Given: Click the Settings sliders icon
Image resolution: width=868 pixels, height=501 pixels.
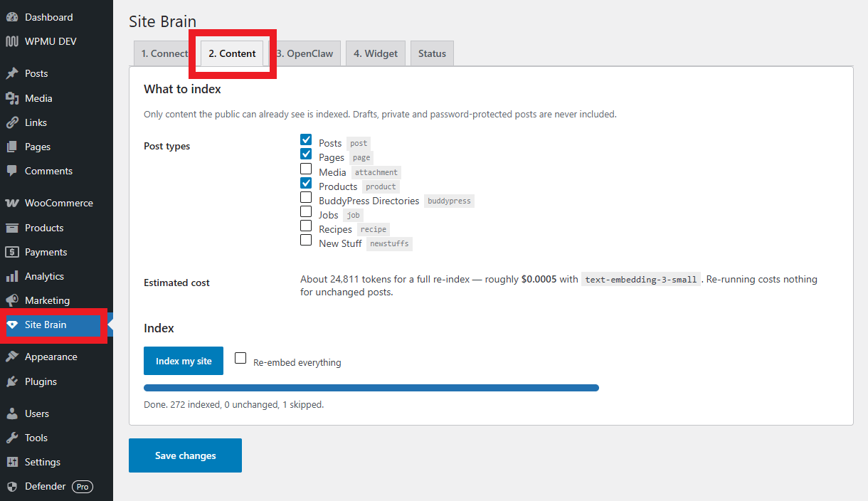Looking at the screenshot, I should pyautogui.click(x=12, y=462).
